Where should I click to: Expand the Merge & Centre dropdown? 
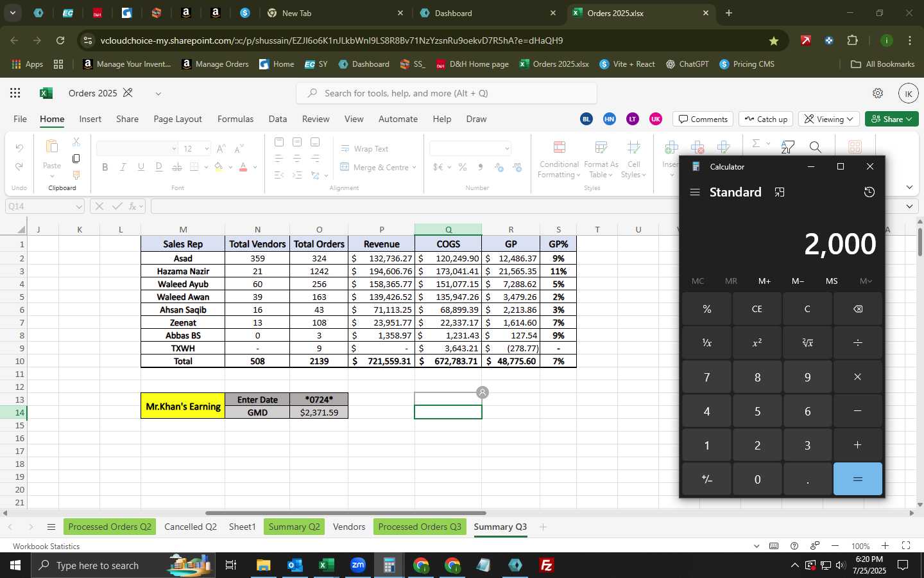click(415, 167)
